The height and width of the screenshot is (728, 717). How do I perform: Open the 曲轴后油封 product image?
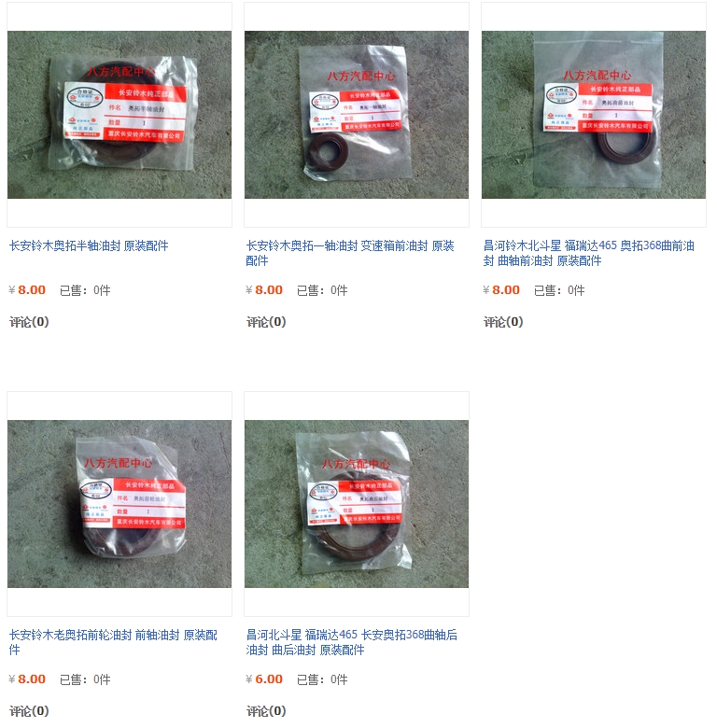pyautogui.click(x=357, y=504)
